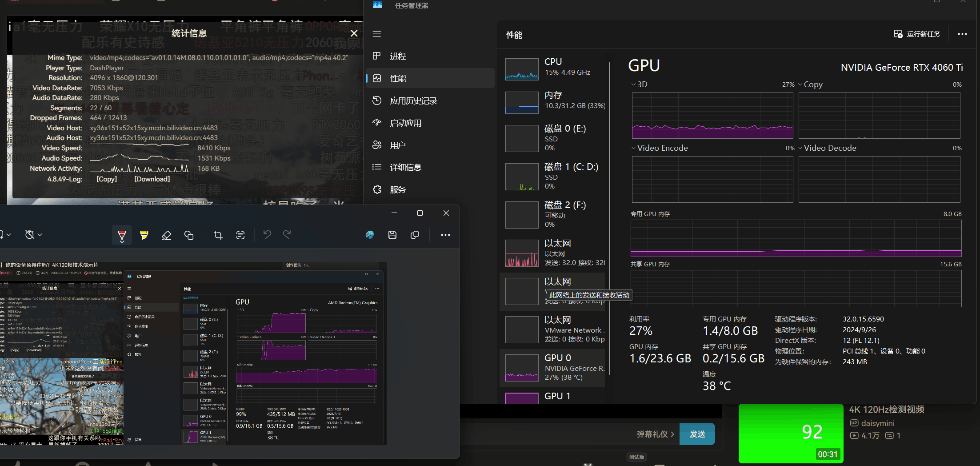Open the Task Manager navigation hamburger menu

pyautogui.click(x=377, y=34)
